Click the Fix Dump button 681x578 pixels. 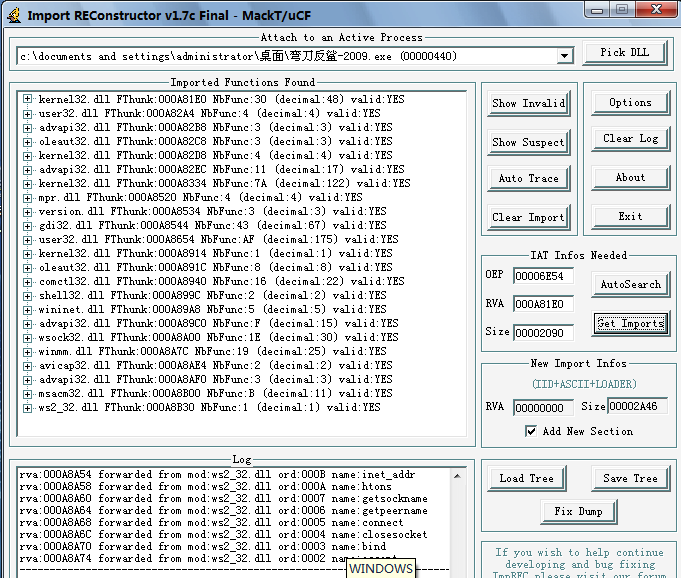[579, 512]
